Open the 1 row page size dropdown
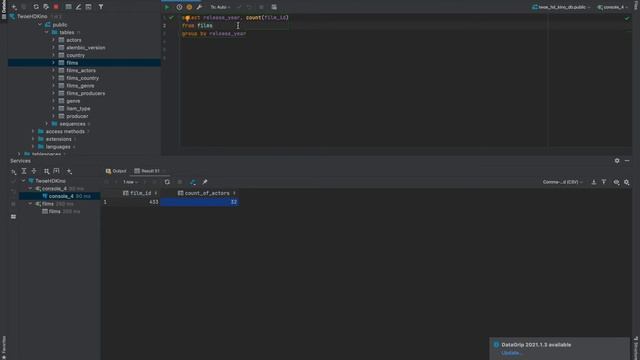 click(130, 182)
